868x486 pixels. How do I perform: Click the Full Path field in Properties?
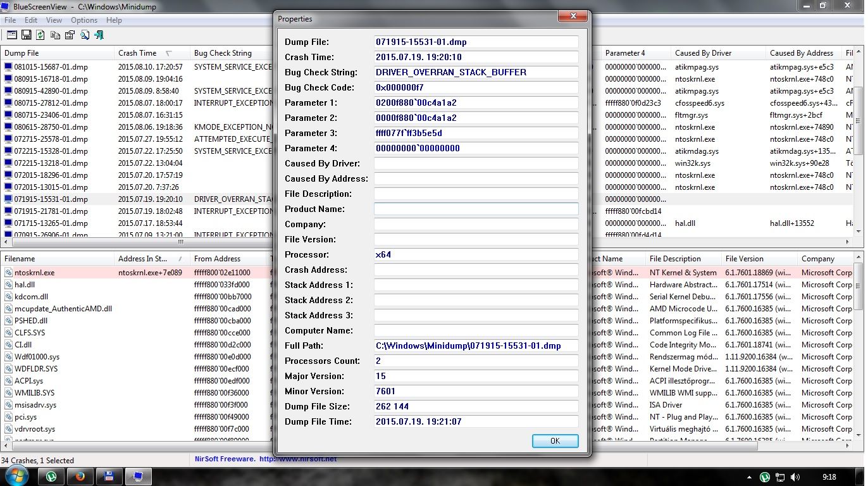[x=476, y=346]
